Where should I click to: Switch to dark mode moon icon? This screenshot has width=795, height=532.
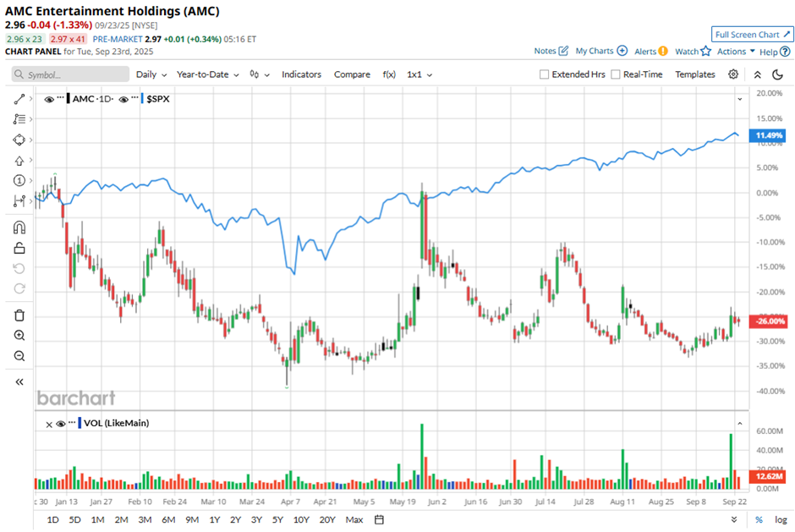point(778,74)
